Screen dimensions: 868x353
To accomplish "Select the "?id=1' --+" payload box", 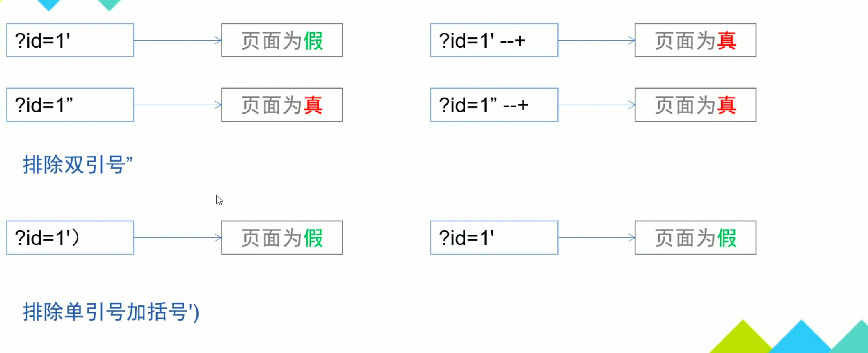I will (494, 40).
